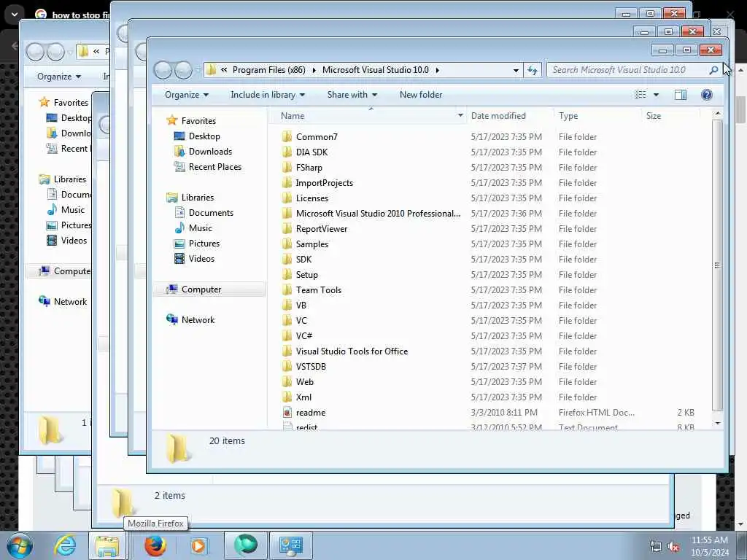Open Organize menu in front window
Image resolution: width=747 pixels, height=560 pixels.
[187, 95]
